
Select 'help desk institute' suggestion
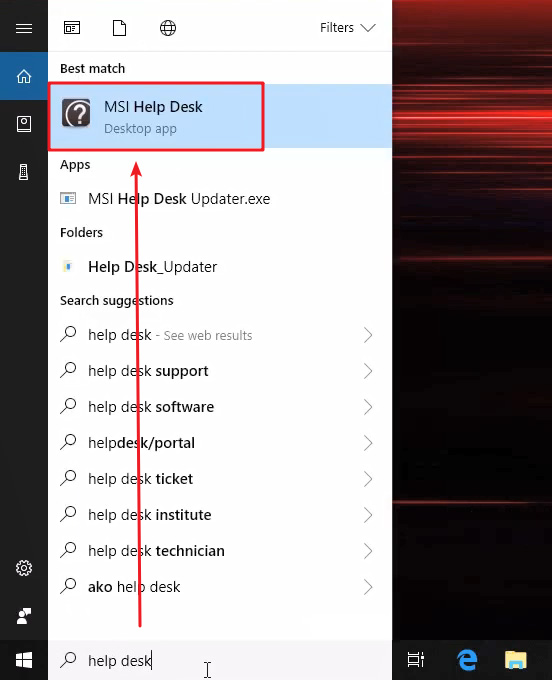(220, 515)
